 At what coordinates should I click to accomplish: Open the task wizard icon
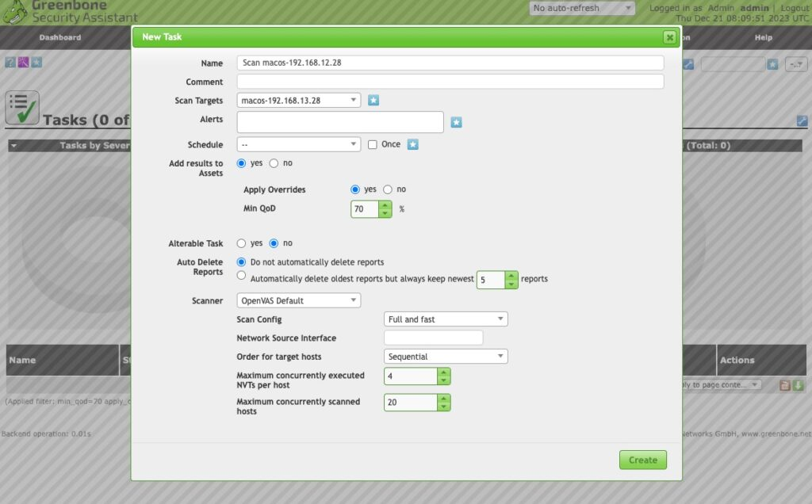pos(23,62)
